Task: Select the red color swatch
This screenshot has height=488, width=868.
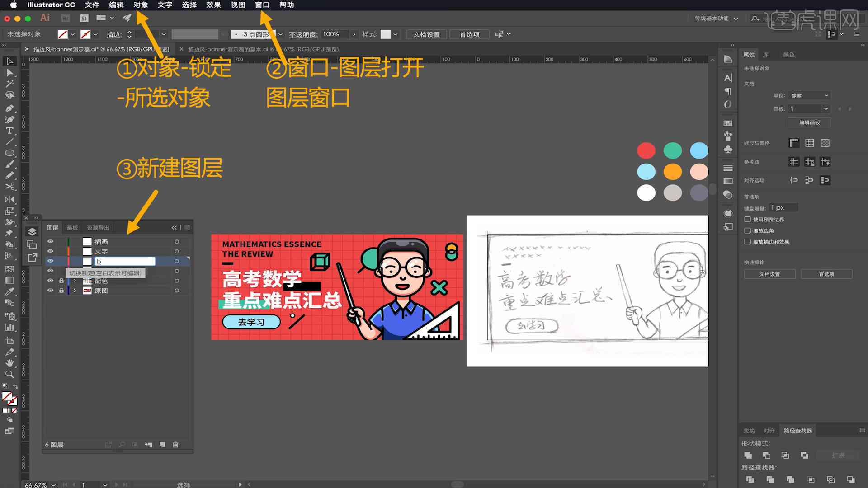Action: click(x=646, y=150)
